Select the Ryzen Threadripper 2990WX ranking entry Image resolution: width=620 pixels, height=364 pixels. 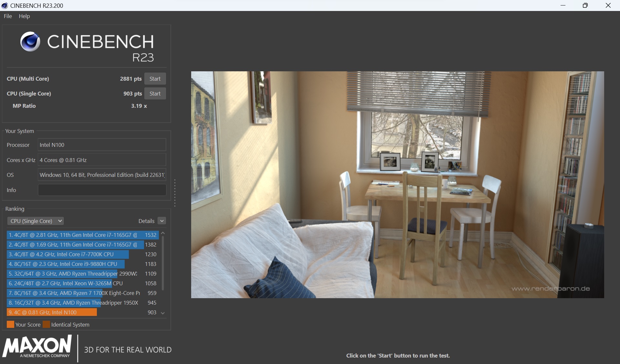pos(73,274)
